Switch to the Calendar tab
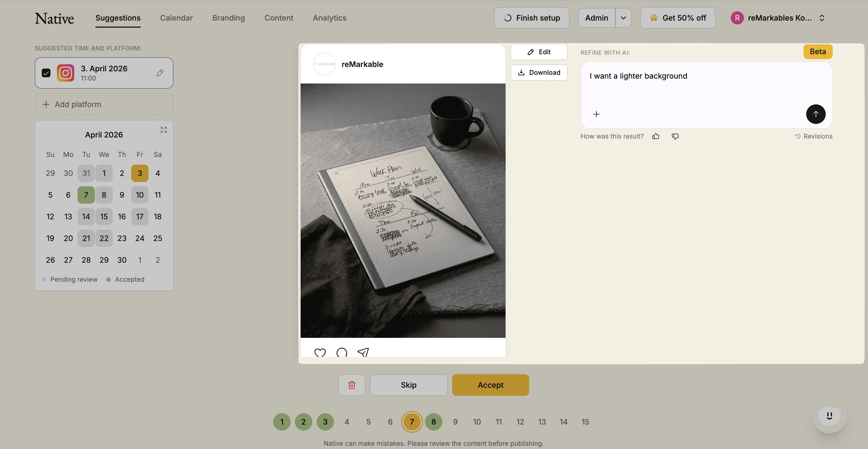Screen dimensions: 868x449 click(x=176, y=18)
